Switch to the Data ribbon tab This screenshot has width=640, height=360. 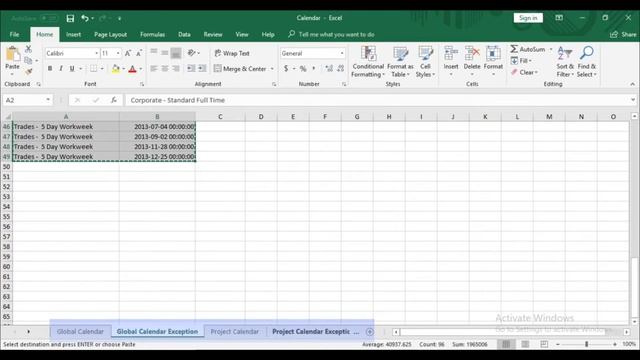184,35
